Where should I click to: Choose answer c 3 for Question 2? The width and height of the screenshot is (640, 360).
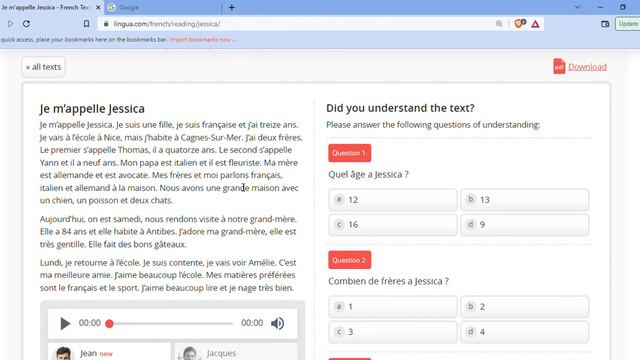point(393,332)
